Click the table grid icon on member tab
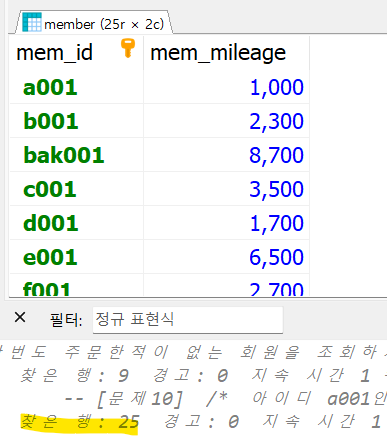The width and height of the screenshot is (387, 437). pyautogui.click(x=32, y=22)
